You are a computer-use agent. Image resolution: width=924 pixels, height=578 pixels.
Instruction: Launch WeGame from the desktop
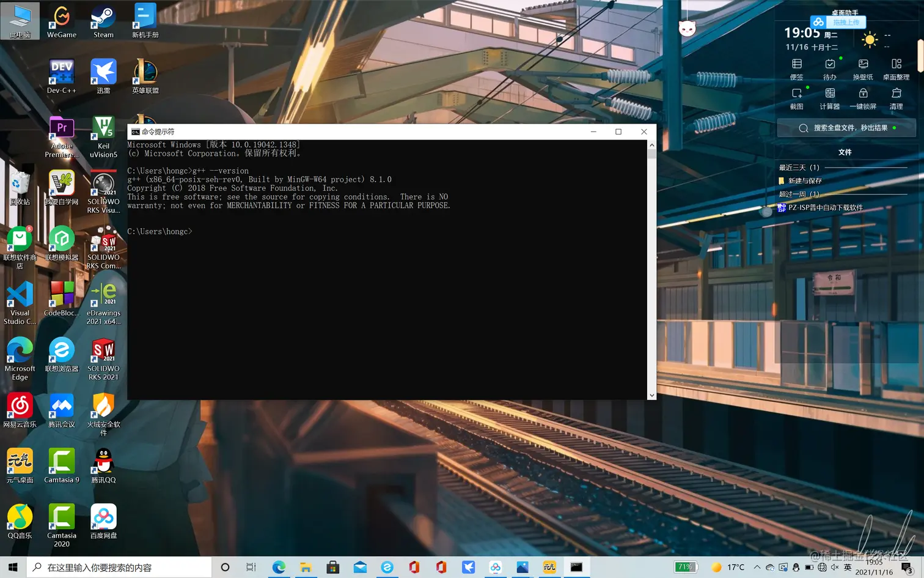click(62, 21)
